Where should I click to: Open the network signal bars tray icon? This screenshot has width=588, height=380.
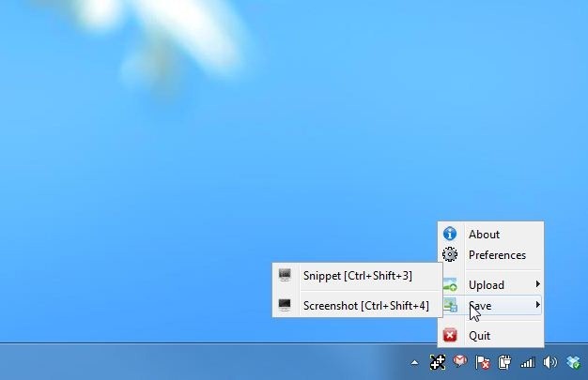[x=528, y=362]
